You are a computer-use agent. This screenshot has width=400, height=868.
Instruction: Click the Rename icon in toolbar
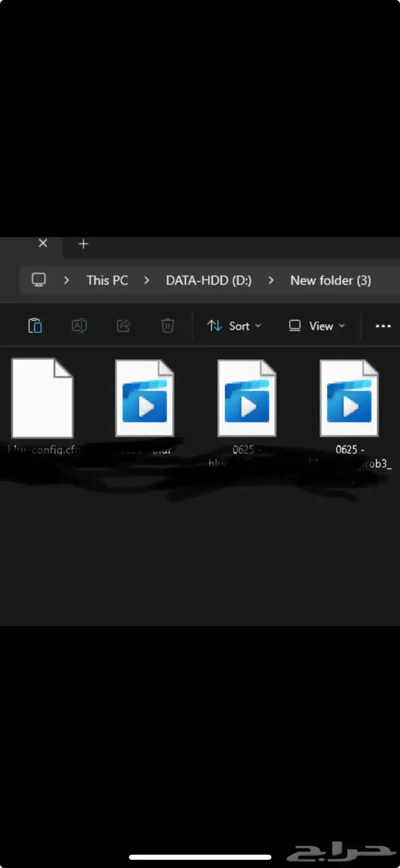coord(79,326)
